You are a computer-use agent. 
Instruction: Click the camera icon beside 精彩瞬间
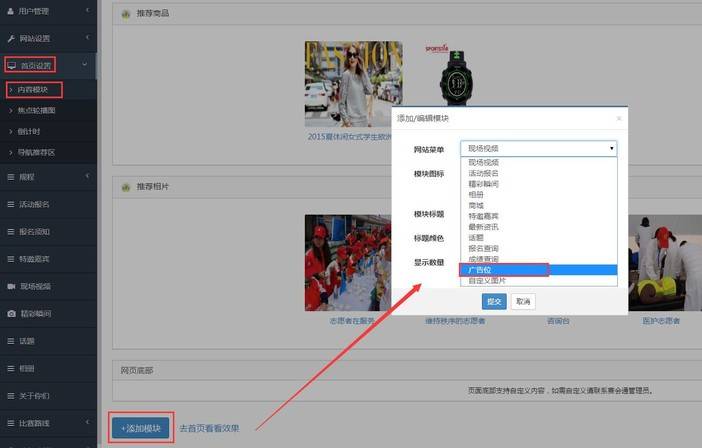coord(11,313)
